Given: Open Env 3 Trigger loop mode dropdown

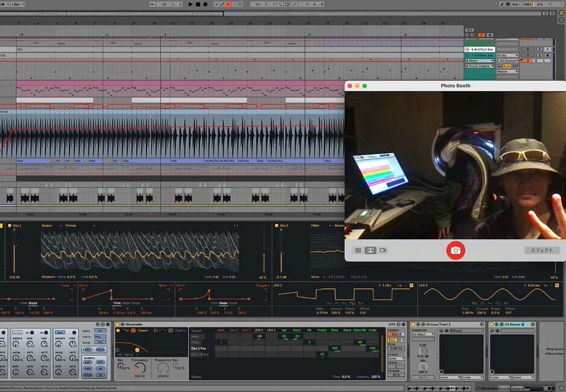Looking at the screenshot, I should tap(263, 285).
